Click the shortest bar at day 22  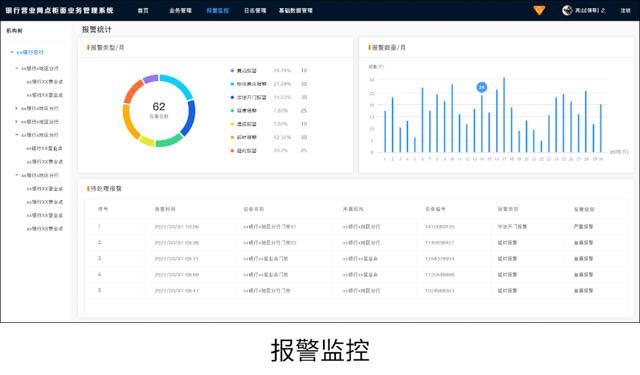pyautogui.click(x=541, y=146)
